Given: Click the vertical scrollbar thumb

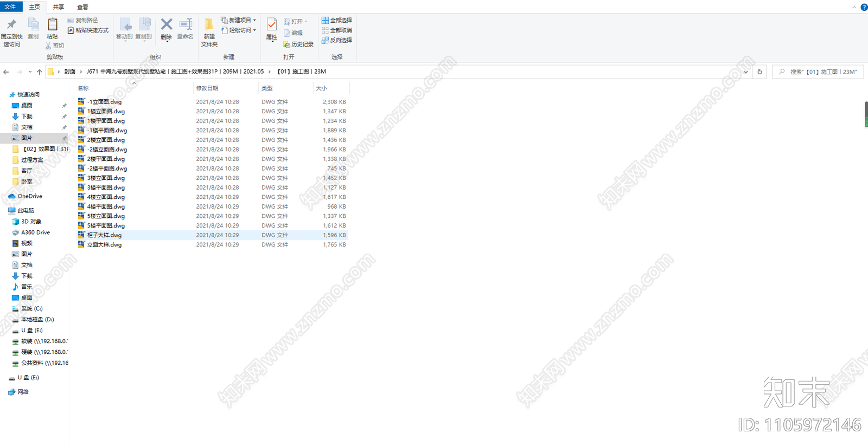Looking at the screenshot, I should coord(866,114).
